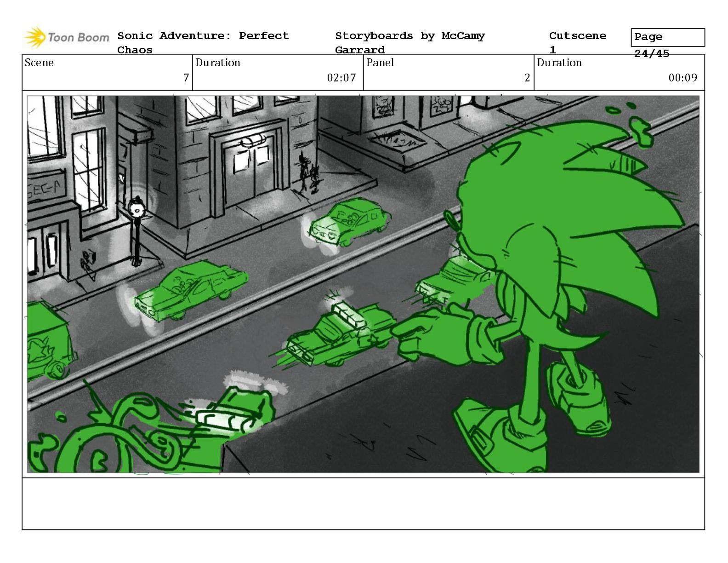Click the page count '24/45'
728x563 pixels.
(x=652, y=53)
